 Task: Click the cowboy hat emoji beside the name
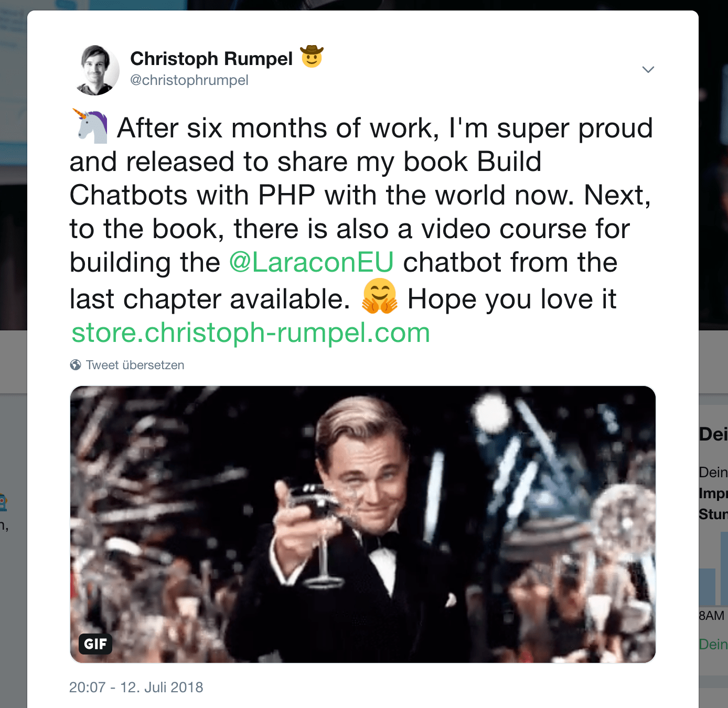click(x=312, y=57)
